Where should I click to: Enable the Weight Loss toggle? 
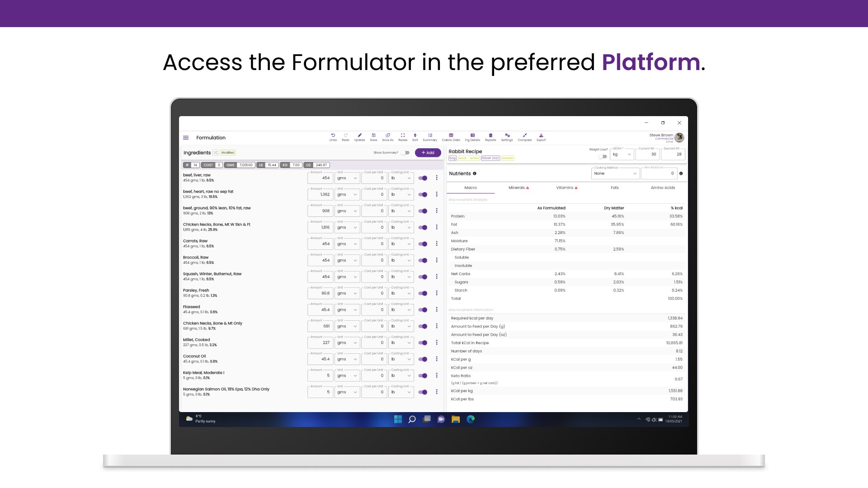602,157
